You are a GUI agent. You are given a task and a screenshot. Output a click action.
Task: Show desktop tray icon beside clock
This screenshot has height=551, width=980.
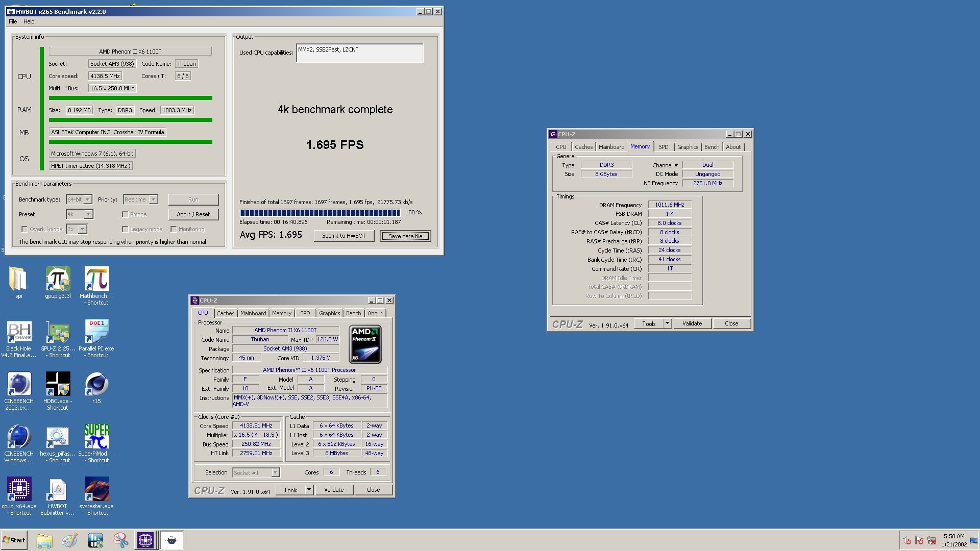[x=974, y=540]
